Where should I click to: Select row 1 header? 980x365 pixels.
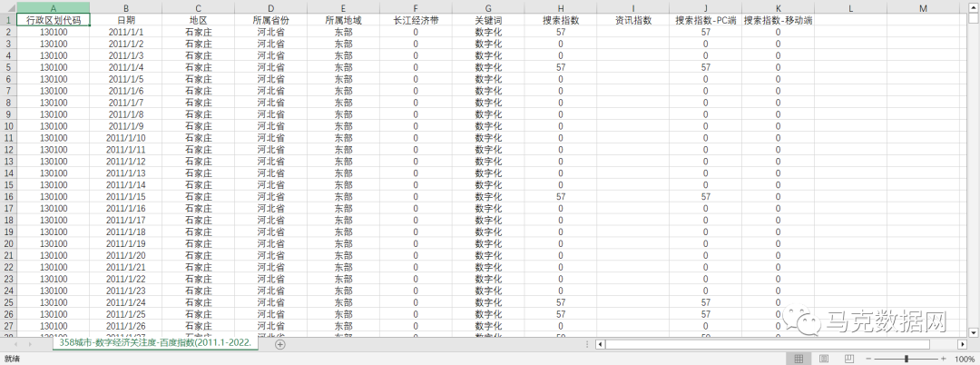point(8,20)
